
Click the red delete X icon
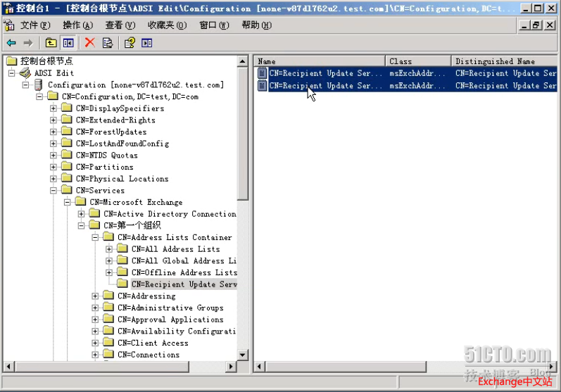click(89, 43)
